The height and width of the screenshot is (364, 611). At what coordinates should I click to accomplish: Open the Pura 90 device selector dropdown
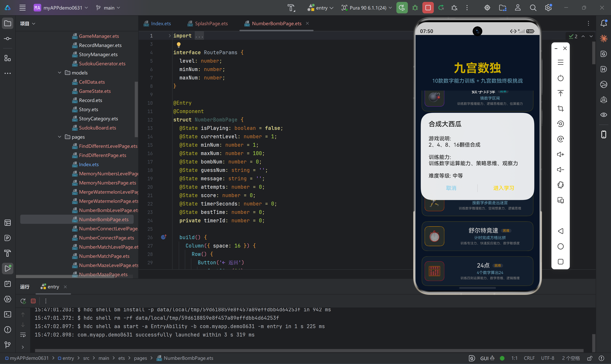click(x=367, y=8)
